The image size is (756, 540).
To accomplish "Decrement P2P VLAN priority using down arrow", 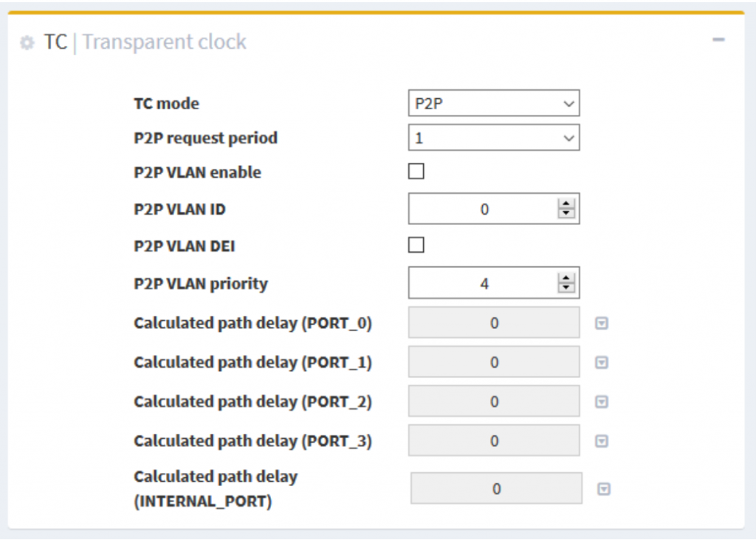I will tap(566, 288).
